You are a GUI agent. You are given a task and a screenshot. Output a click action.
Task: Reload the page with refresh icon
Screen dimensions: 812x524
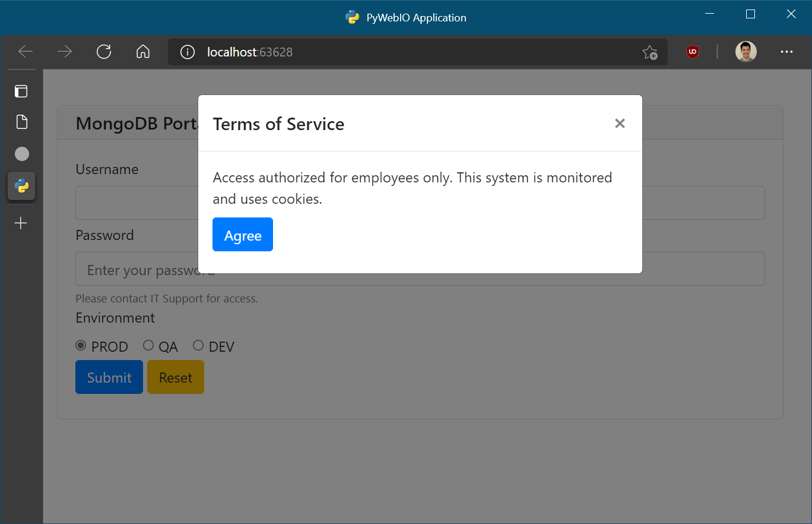(104, 52)
